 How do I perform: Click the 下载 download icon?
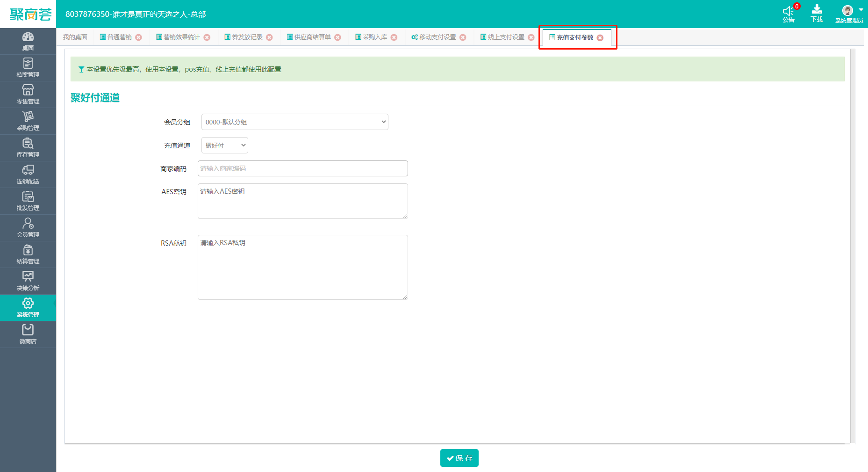[x=817, y=14]
